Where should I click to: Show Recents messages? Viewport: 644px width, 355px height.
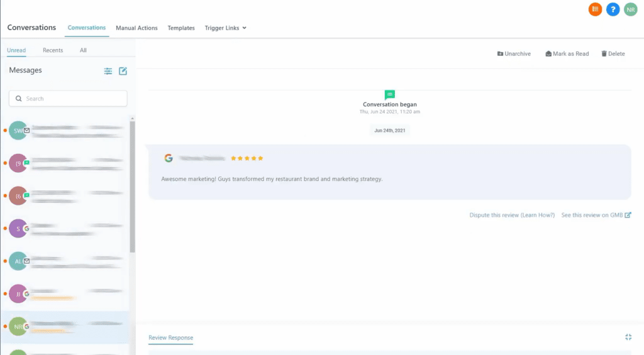coord(53,50)
